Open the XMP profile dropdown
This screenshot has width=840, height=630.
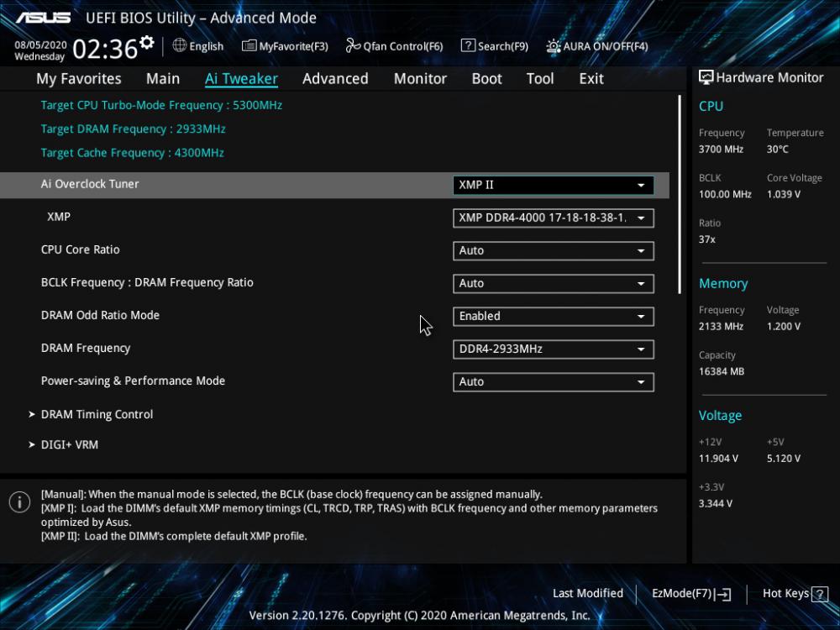[x=553, y=218]
